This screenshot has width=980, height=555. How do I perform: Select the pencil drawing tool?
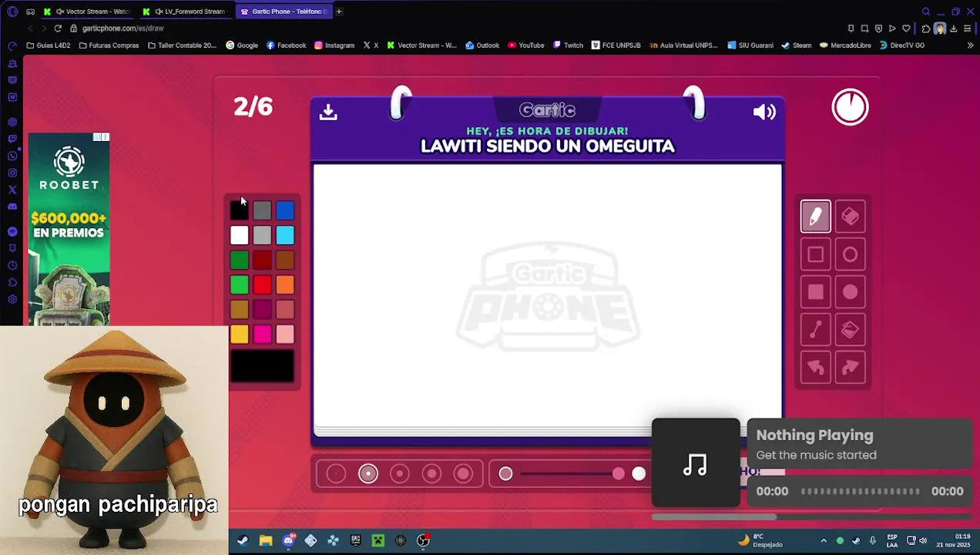[x=815, y=217]
